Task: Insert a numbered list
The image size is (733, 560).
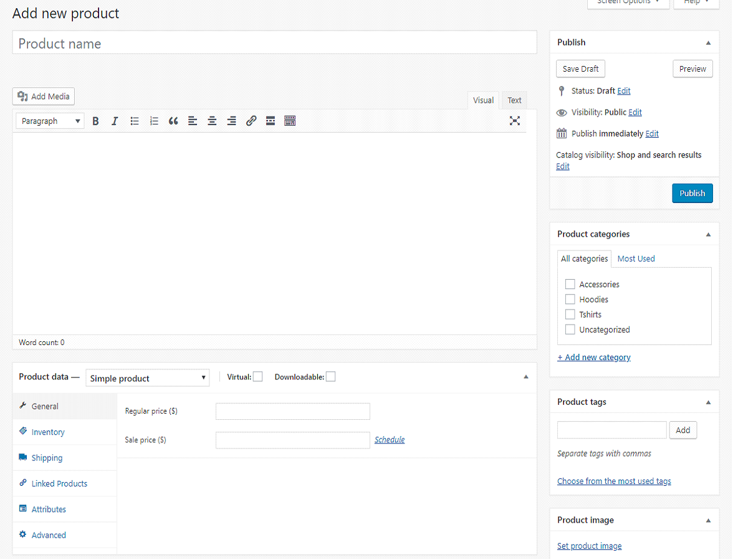Action: click(x=154, y=121)
